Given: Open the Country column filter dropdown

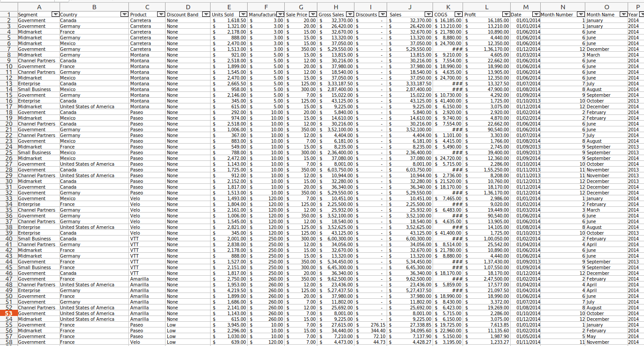Looking at the screenshot, I should point(124,15).
